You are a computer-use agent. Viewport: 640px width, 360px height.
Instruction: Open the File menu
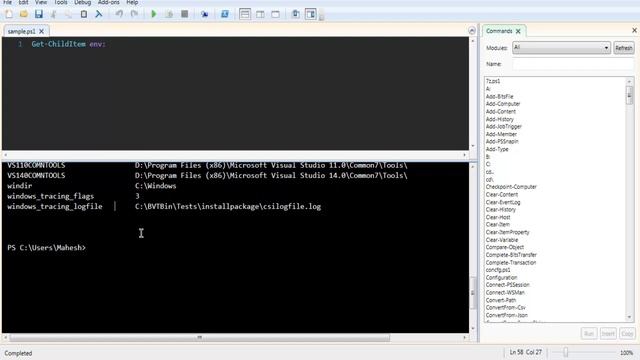coord(7,2)
